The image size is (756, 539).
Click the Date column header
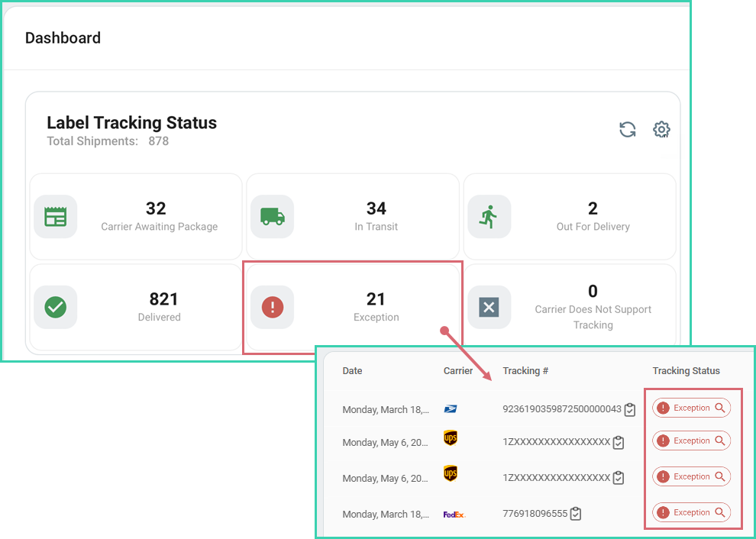[x=352, y=371]
